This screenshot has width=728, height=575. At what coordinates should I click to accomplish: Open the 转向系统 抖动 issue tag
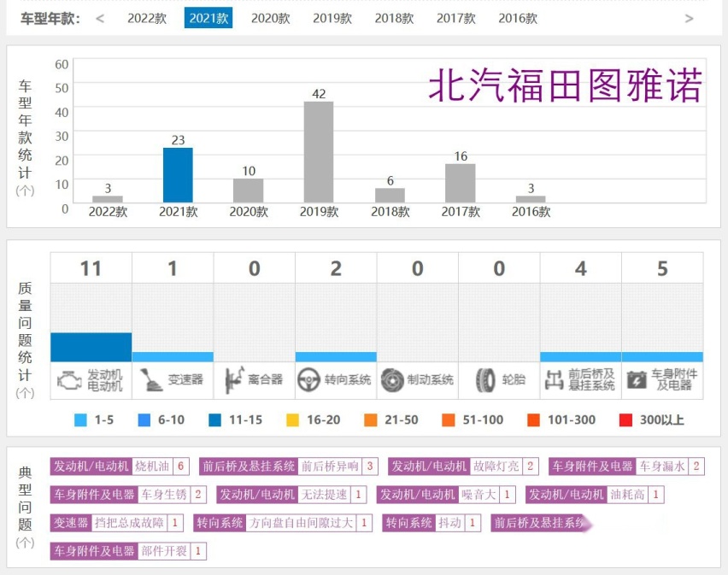tap(432, 523)
